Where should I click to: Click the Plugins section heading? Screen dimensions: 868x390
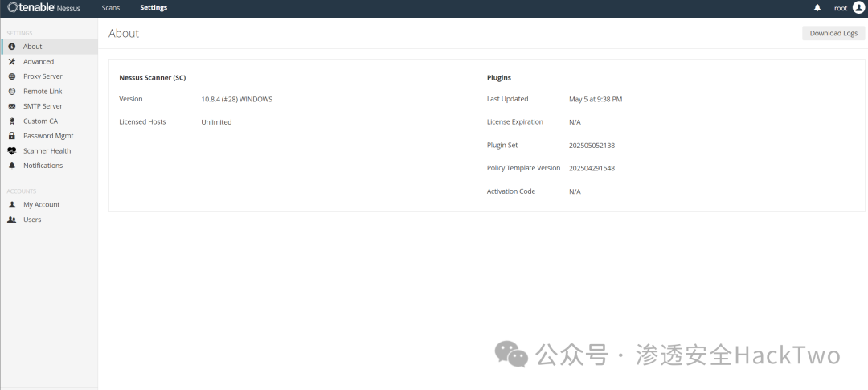pos(499,77)
